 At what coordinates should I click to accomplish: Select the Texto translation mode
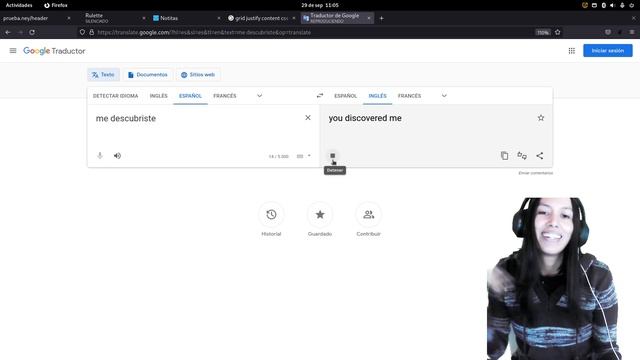[103, 75]
